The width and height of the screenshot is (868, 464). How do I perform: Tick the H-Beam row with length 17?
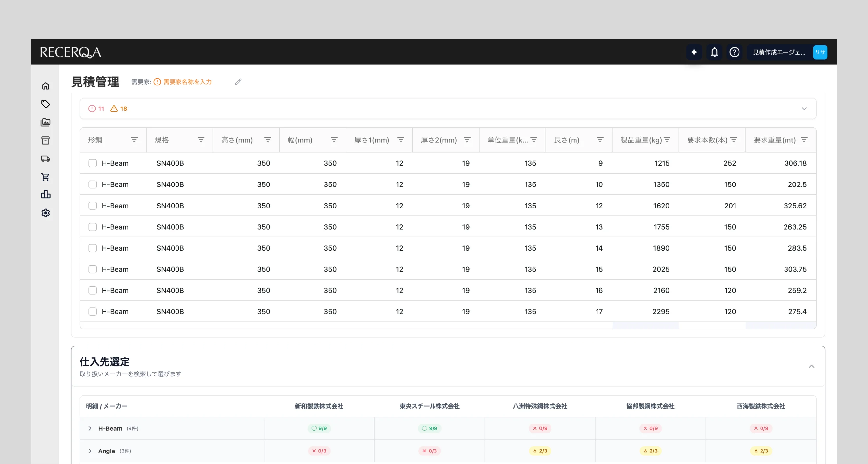pyautogui.click(x=92, y=312)
